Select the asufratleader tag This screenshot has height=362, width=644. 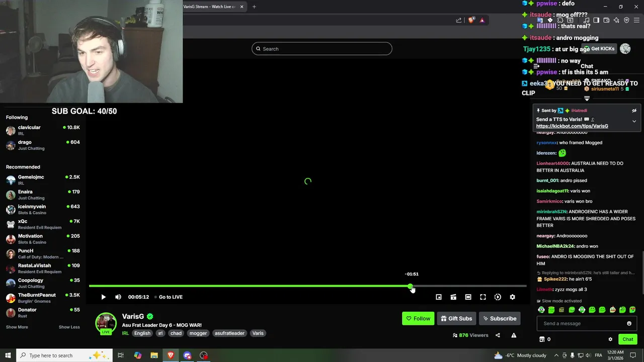[x=229, y=333]
